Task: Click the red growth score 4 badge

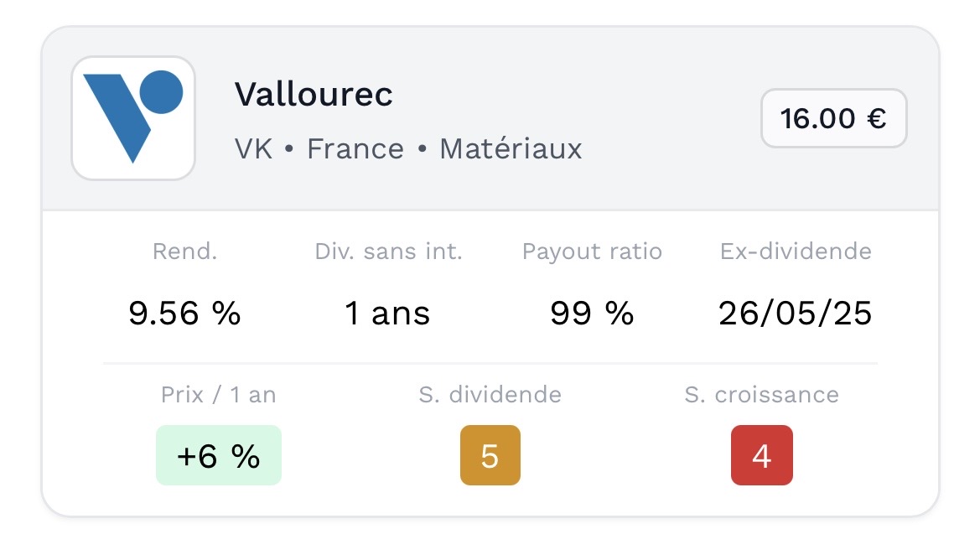Action: click(761, 455)
